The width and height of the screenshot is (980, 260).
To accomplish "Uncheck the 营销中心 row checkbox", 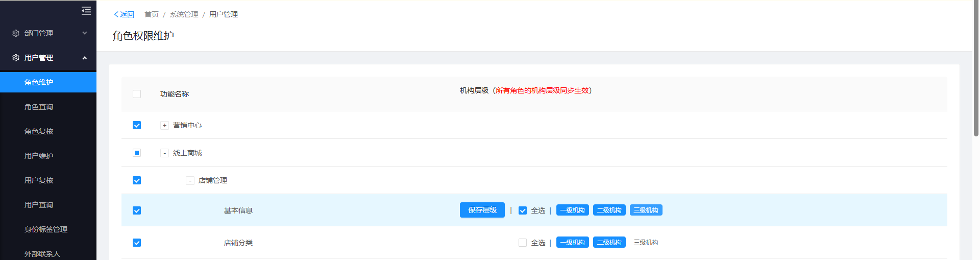I will pos(137,125).
